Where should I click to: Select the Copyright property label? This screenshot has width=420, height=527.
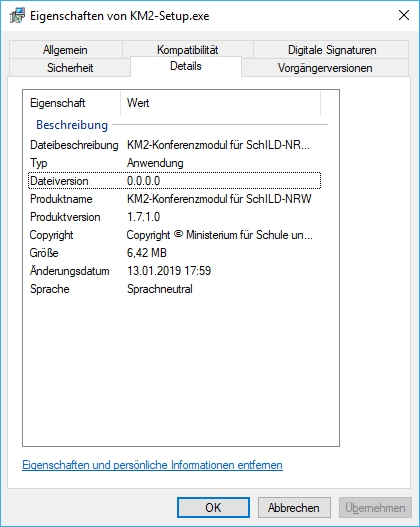click(51, 235)
